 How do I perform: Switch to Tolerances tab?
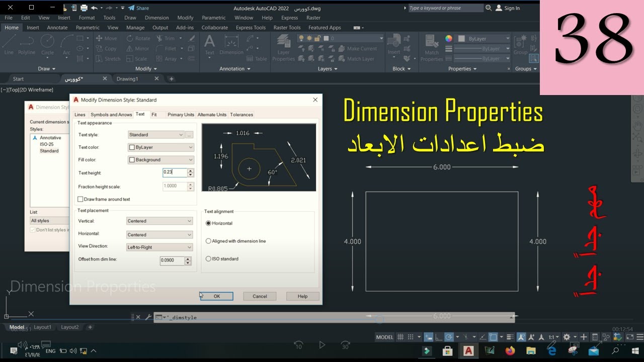point(242,115)
